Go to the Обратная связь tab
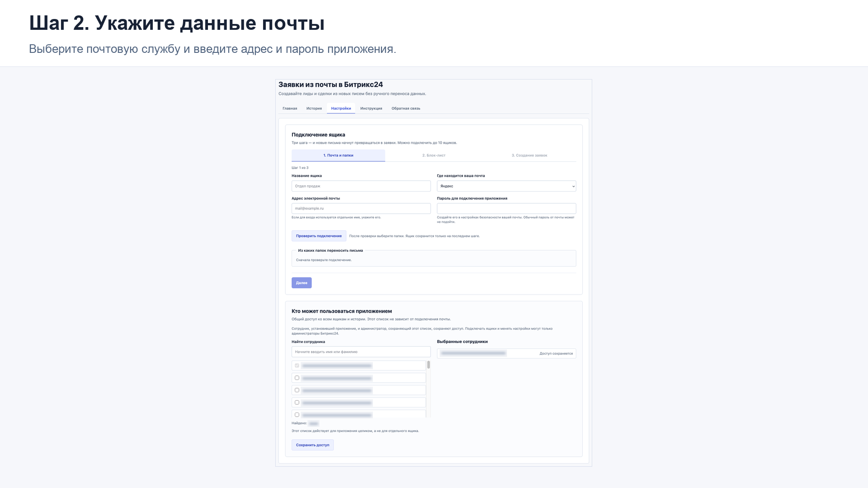 406,108
